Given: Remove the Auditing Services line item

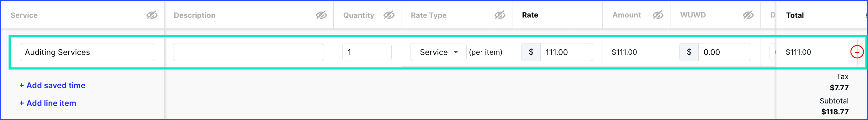Looking at the screenshot, I should [x=857, y=52].
